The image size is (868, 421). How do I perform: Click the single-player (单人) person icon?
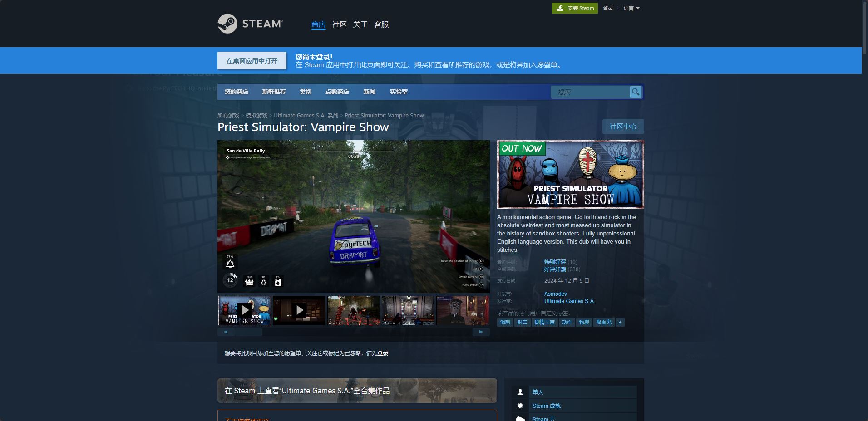click(x=520, y=392)
